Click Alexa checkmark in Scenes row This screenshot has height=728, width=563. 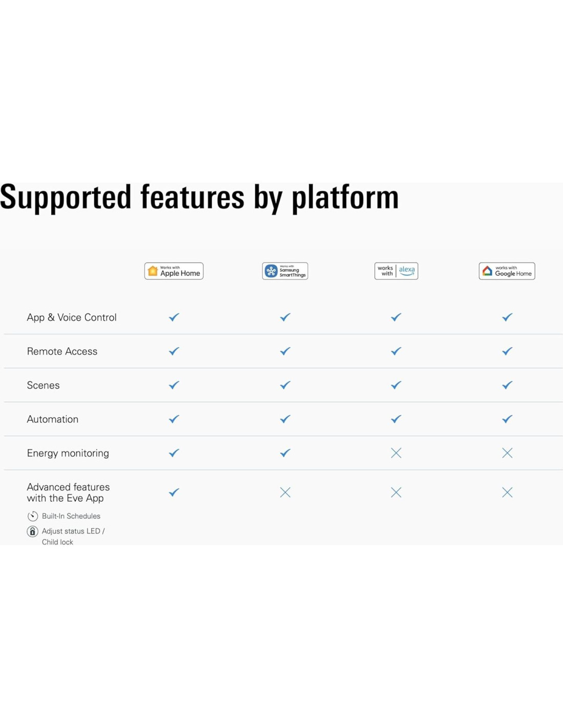[396, 385]
